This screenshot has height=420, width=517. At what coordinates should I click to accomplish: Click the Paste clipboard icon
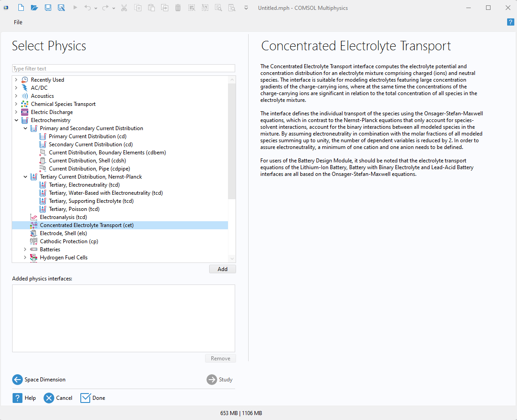151,8
